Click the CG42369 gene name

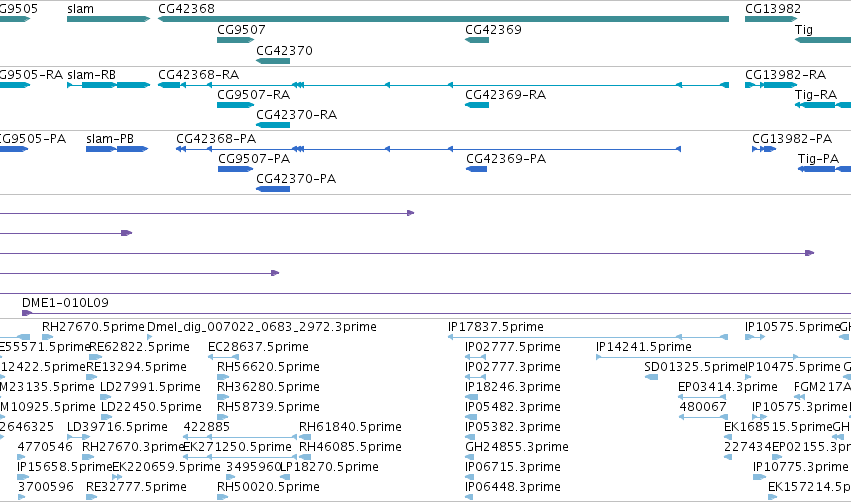point(493,30)
